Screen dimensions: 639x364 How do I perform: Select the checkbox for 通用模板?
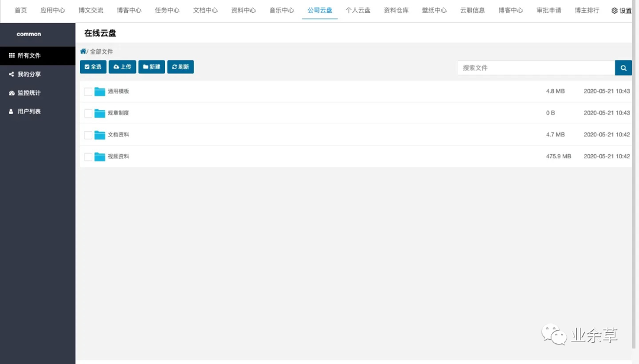point(88,92)
